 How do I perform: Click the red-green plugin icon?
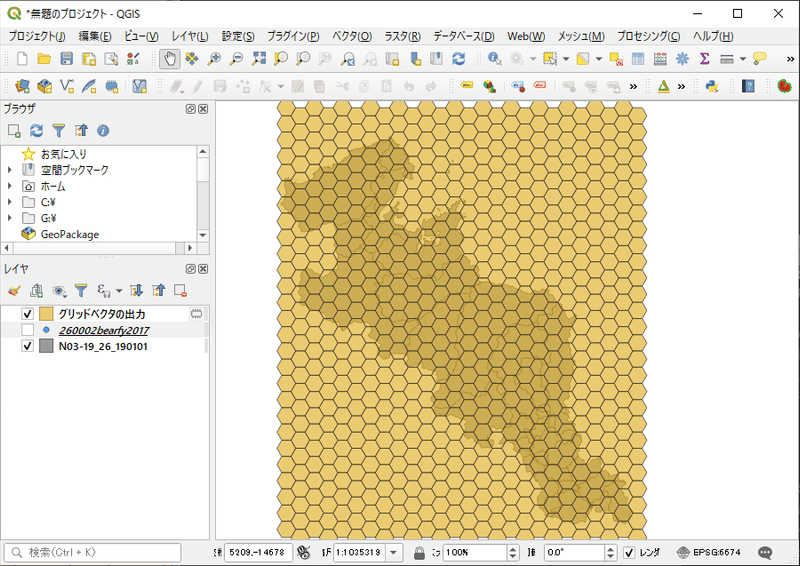pyautogui.click(x=785, y=86)
